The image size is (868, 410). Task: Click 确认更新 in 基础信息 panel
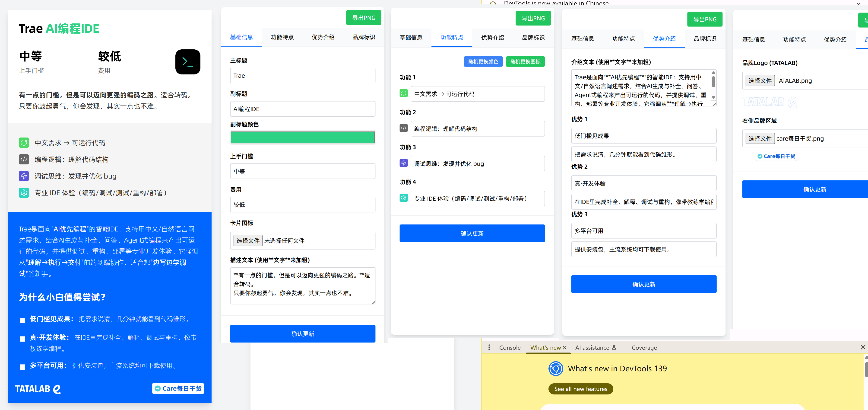coord(303,334)
